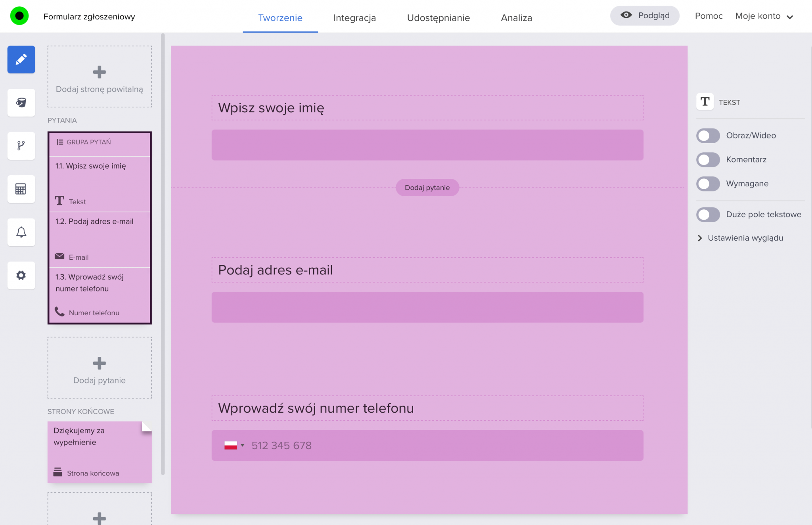812x525 pixels.
Task: Click the Podgląd button
Action: 645,15
